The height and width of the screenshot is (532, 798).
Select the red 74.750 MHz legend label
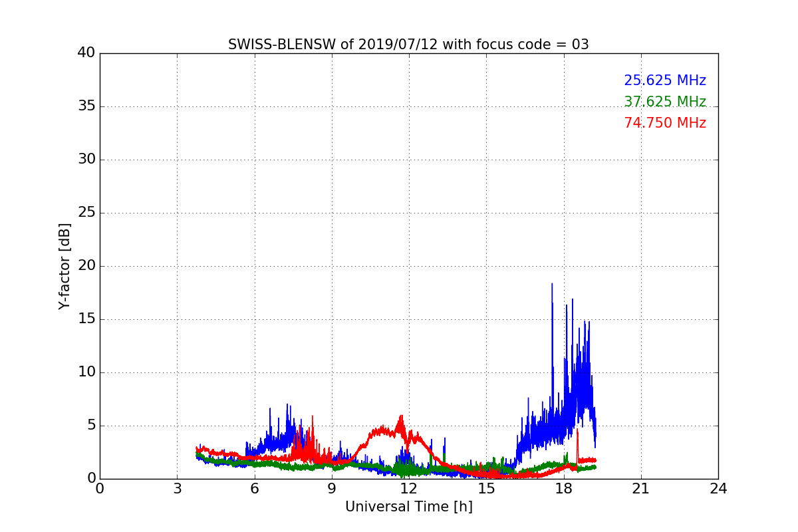(x=665, y=123)
